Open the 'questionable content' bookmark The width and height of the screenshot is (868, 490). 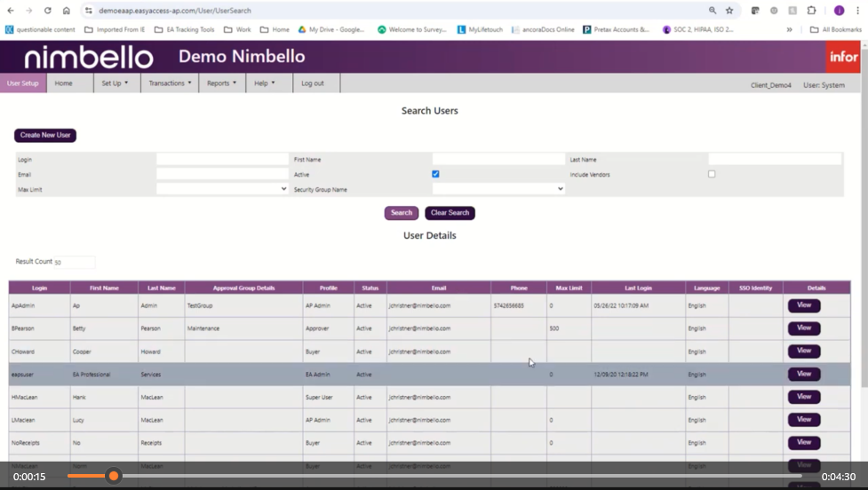coord(40,30)
